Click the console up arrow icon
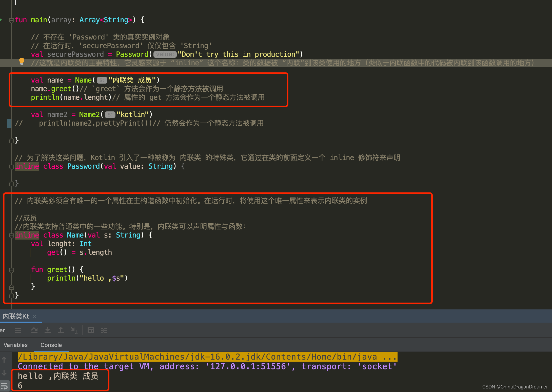 tap(4, 359)
